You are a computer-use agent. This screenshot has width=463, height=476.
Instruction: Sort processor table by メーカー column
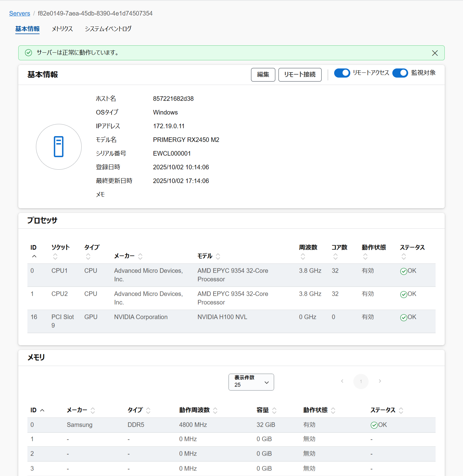tap(140, 256)
